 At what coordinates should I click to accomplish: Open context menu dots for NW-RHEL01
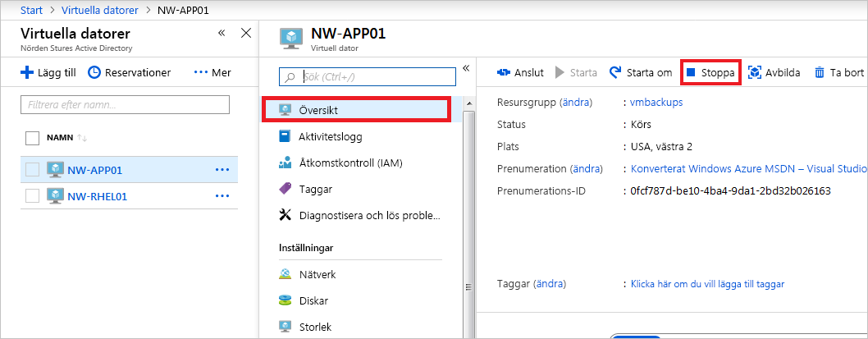(x=222, y=195)
